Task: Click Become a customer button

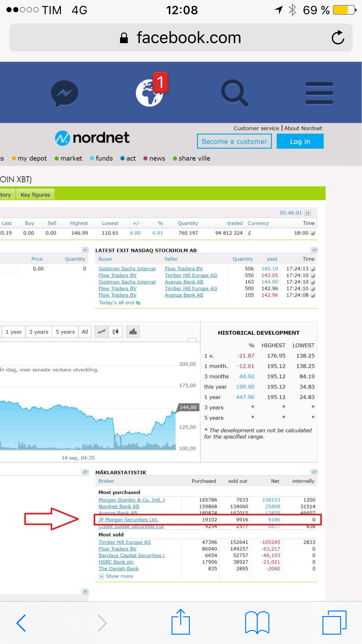Action: coord(234,141)
